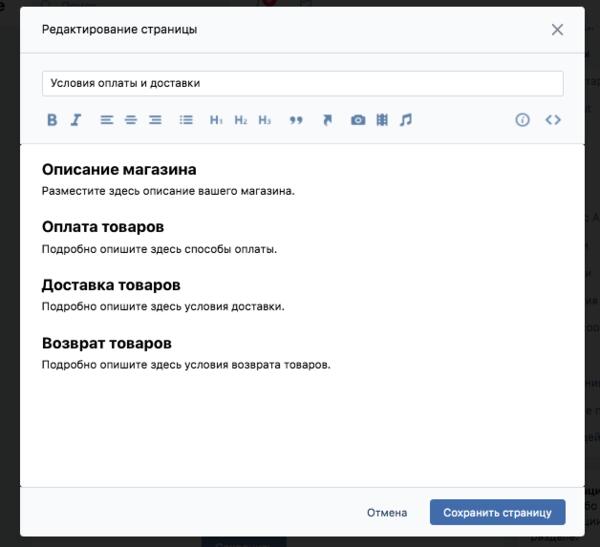600x547 pixels.
Task: Apply H2 heading style
Action: coord(241,120)
